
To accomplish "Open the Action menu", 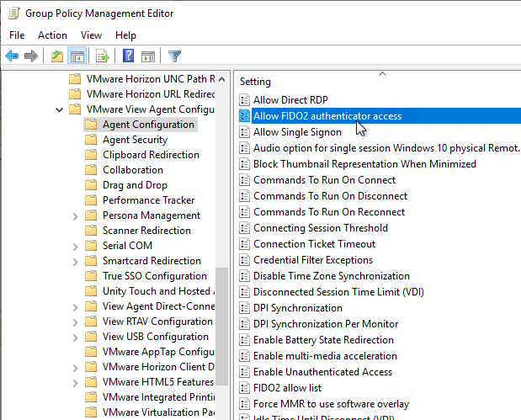I will (52, 35).
